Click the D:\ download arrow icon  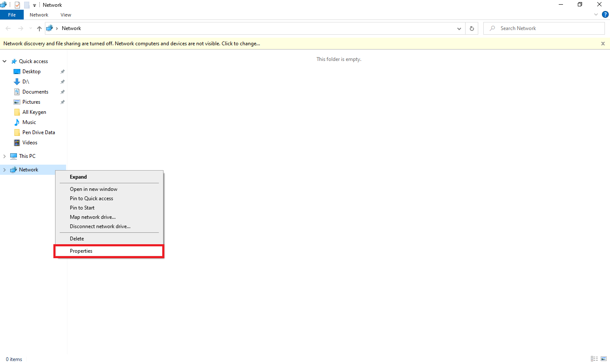click(x=17, y=82)
